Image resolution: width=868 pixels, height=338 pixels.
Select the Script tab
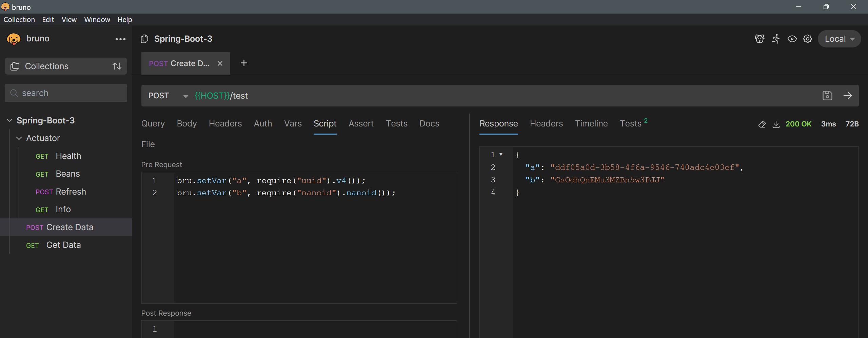tap(325, 124)
